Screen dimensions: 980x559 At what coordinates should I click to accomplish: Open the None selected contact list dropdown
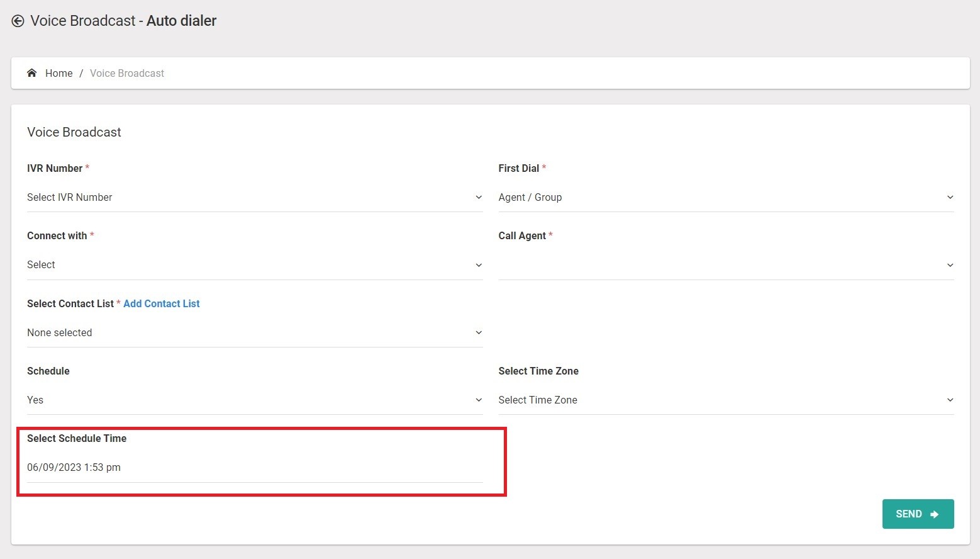click(255, 333)
